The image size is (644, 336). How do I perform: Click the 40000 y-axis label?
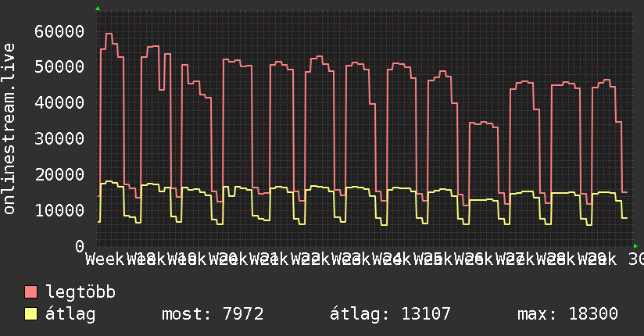click(59, 102)
